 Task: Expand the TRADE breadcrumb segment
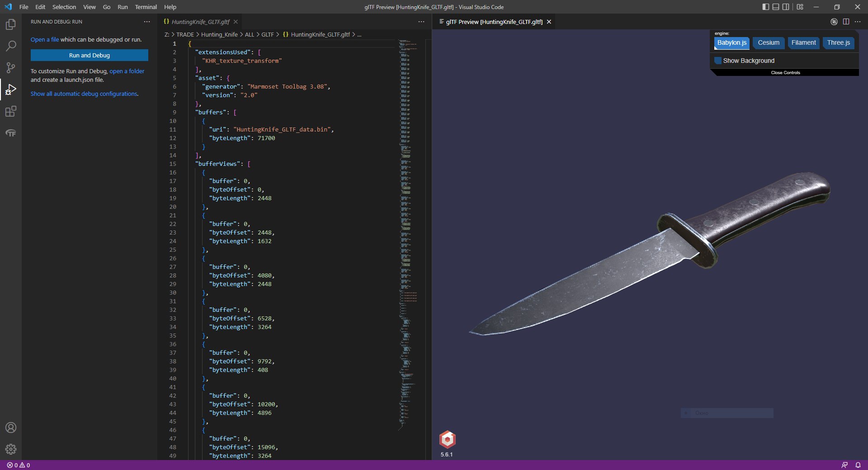coord(185,34)
